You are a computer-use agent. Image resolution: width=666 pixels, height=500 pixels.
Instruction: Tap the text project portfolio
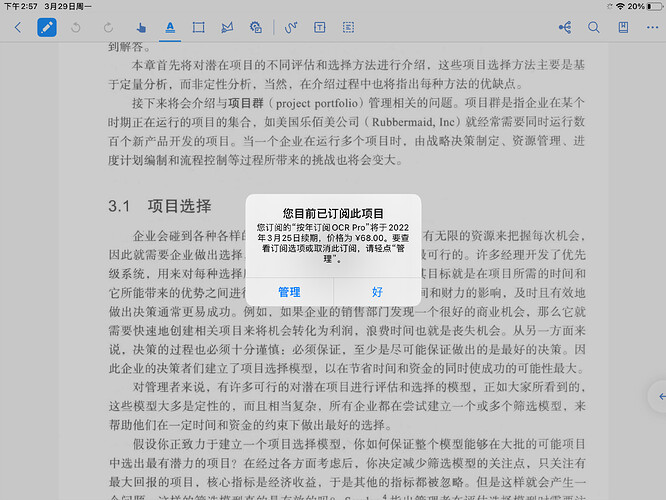pos(316,103)
